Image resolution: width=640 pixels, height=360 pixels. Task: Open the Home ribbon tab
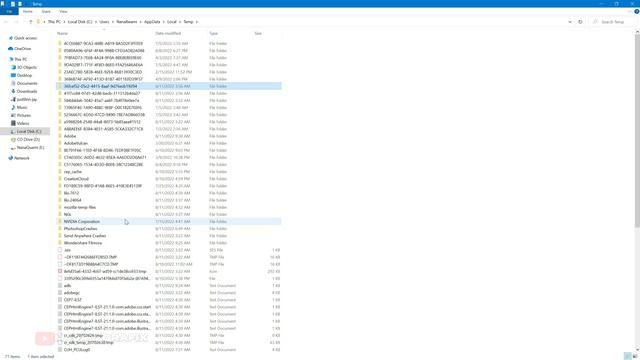[28, 11]
